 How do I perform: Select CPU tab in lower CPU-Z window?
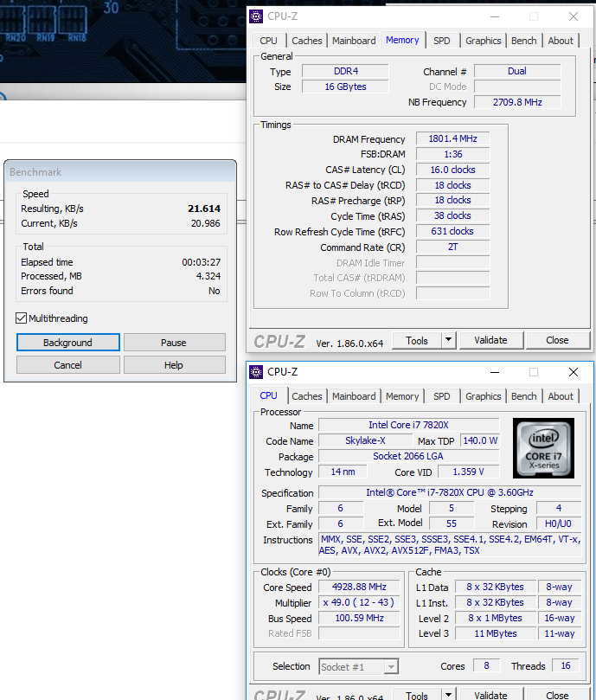(x=268, y=395)
